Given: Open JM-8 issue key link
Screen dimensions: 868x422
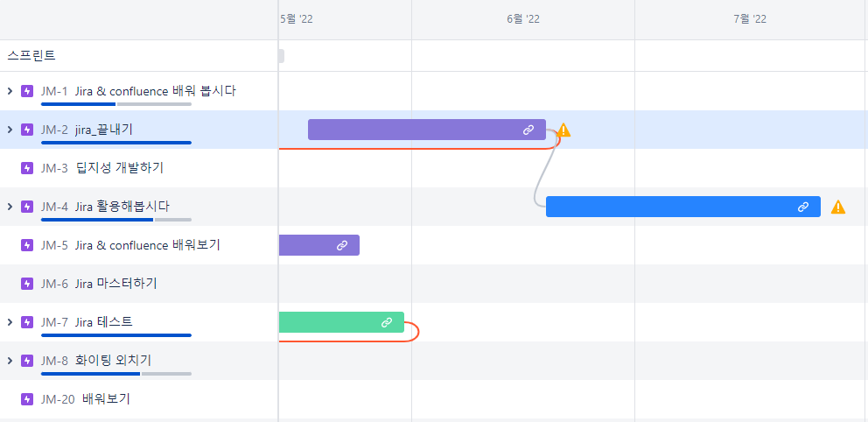Looking at the screenshot, I should click(x=54, y=361).
